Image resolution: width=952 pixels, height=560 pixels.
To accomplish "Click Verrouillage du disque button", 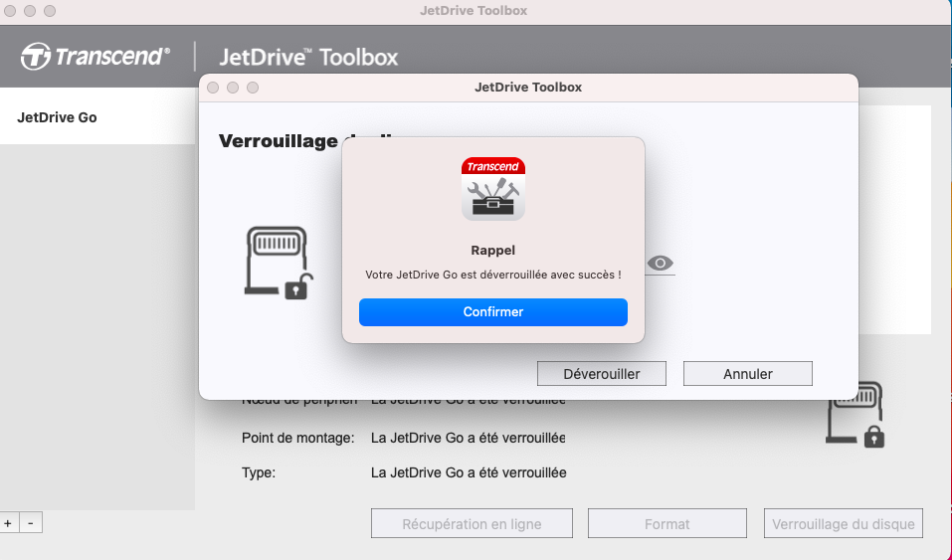I will click(x=844, y=523).
